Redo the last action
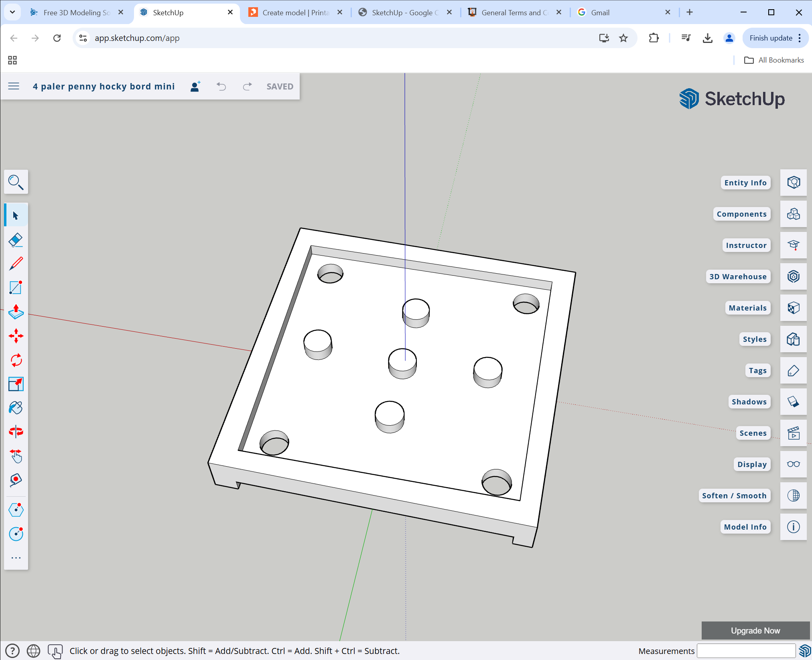The height and width of the screenshot is (660, 812). 248,86
